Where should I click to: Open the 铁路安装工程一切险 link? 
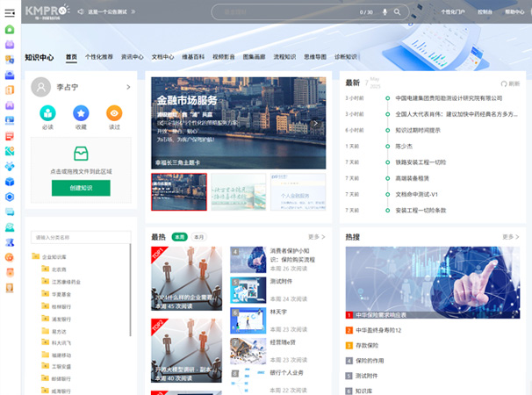[x=421, y=162]
